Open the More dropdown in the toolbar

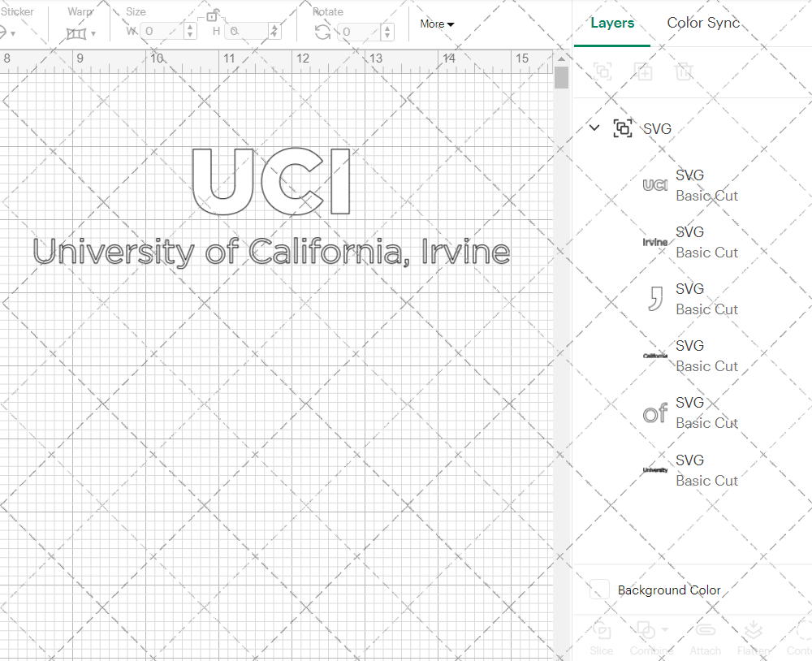(436, 24)
